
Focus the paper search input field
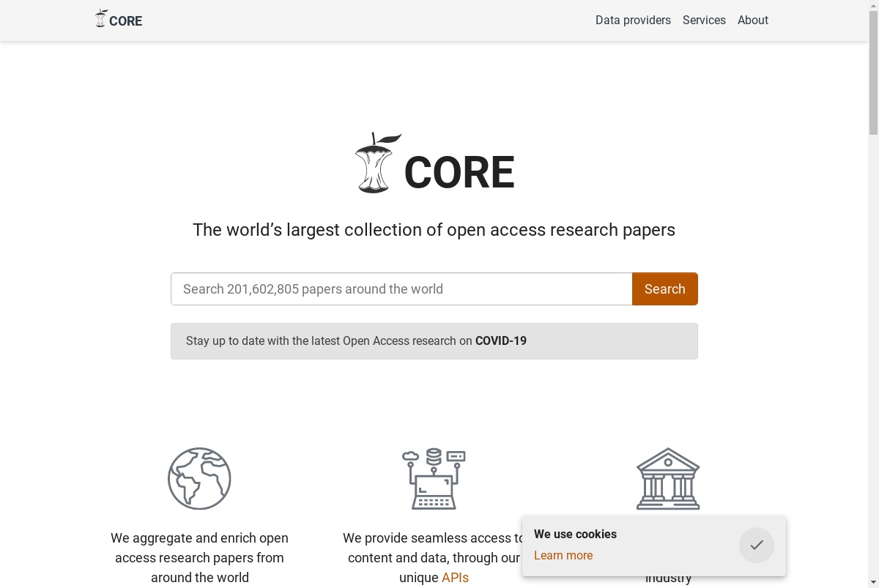(401, 289)
